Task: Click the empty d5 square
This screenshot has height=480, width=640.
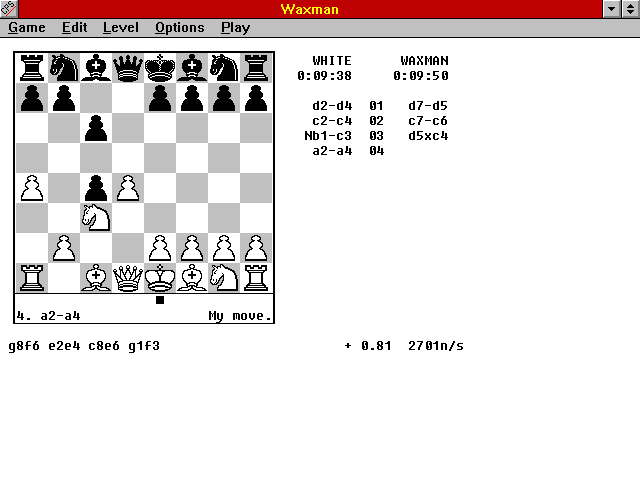Action: coord(128,158)
